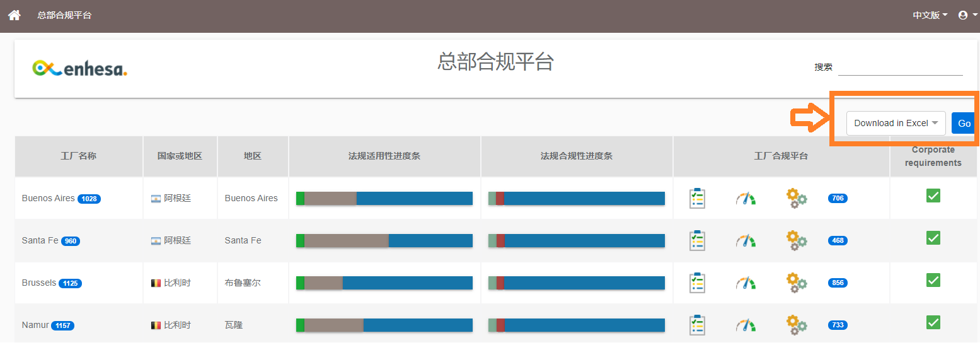This screenshot has height=345, width=980.
Task: Click the enhesa logo
Action: coord(80,69)
